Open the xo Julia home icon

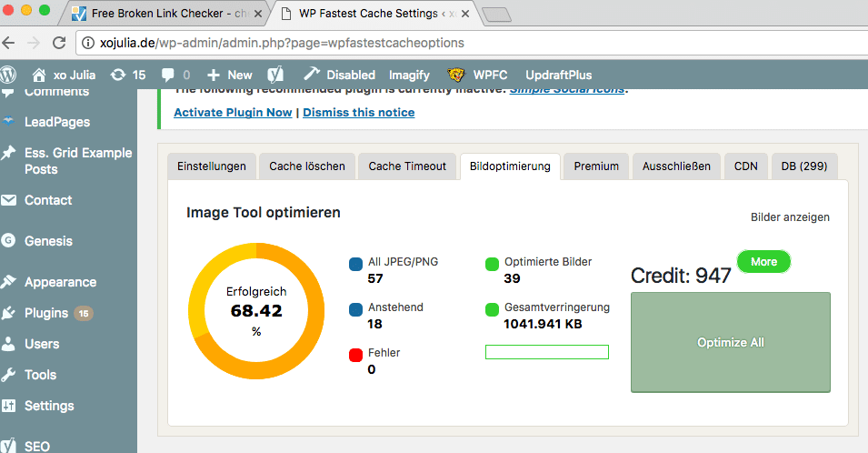(x=39, y=75)
